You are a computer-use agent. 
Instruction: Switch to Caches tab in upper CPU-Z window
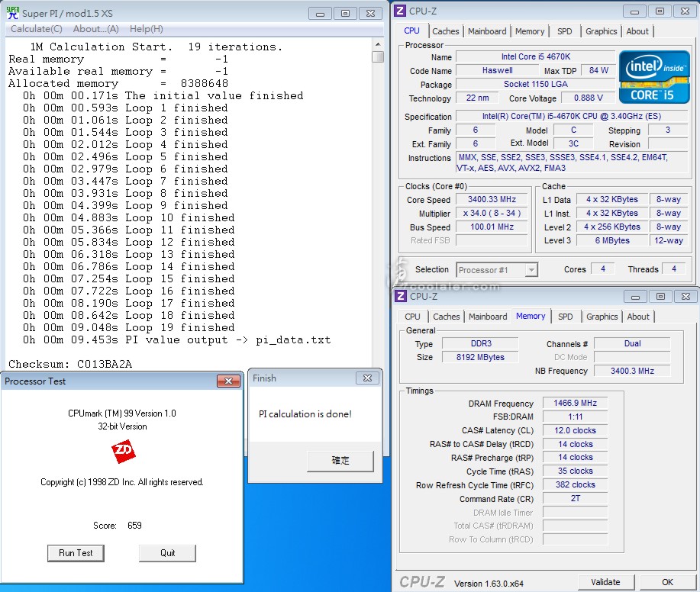[x=446, y=31]
